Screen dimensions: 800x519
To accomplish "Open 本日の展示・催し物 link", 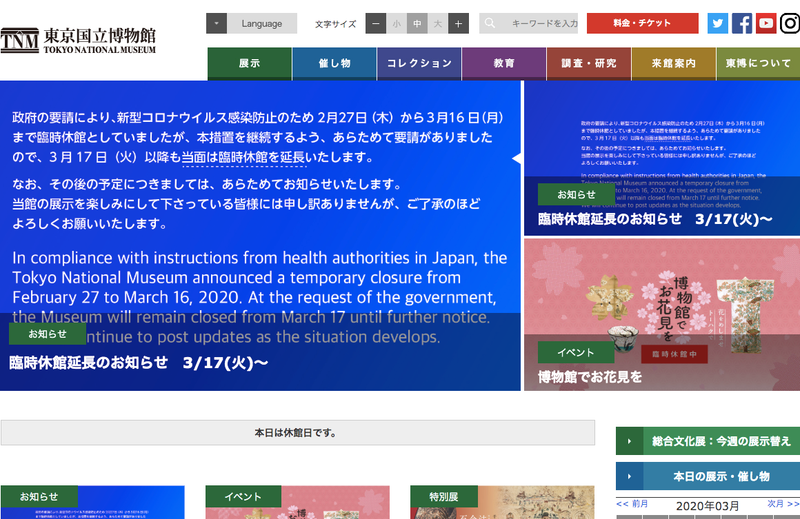I will coord(720,476).
